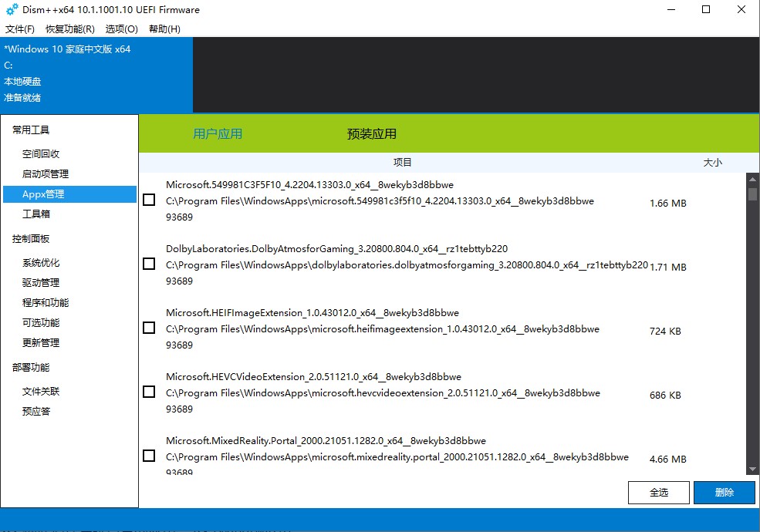Open the 恢复功能(R) menu

pos(69,29)
